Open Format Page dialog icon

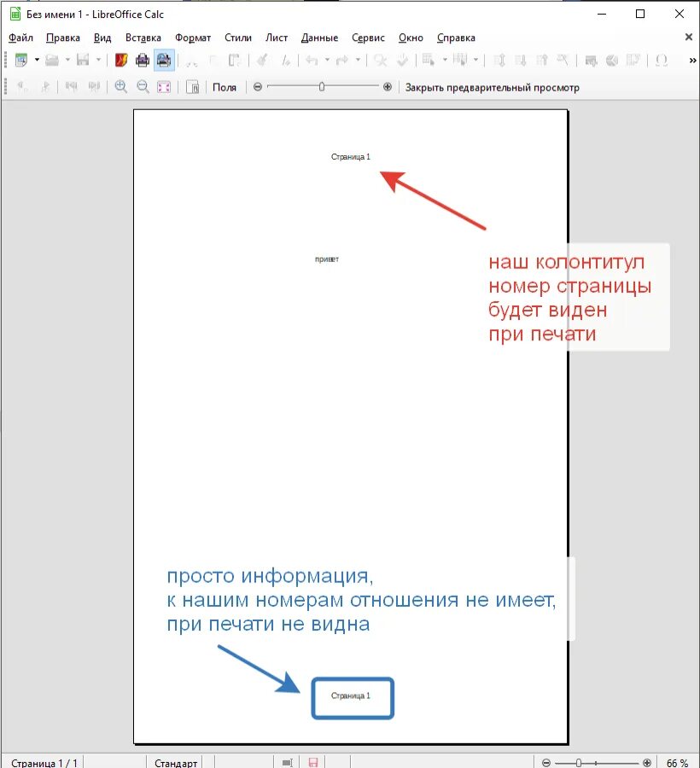(x=193, y=87)
